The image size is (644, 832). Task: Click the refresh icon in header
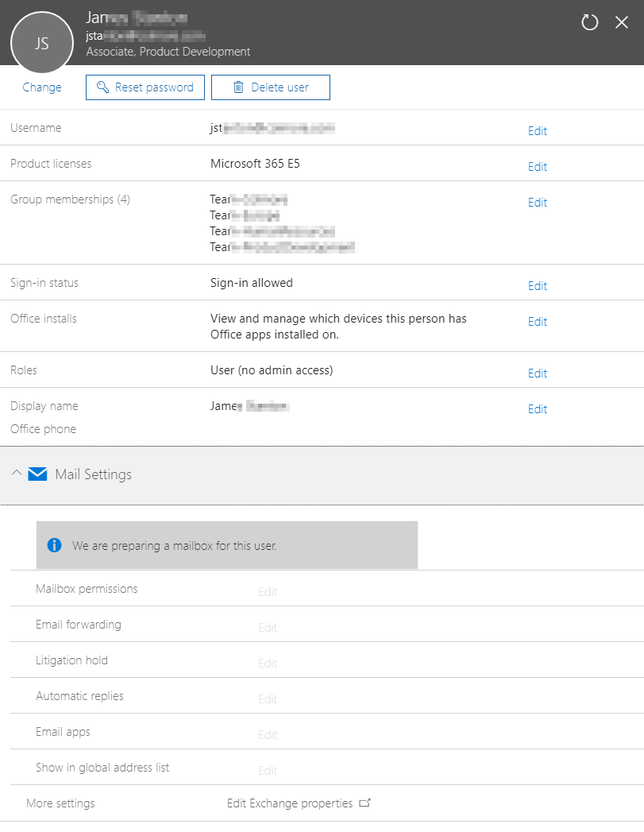pyautogui.click(x=589, y=22)
